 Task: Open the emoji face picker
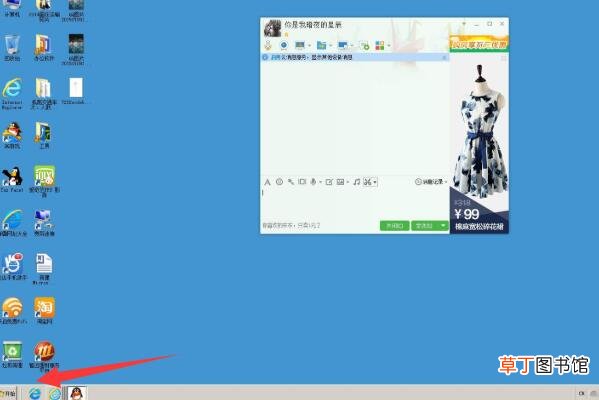pos(279,182)
